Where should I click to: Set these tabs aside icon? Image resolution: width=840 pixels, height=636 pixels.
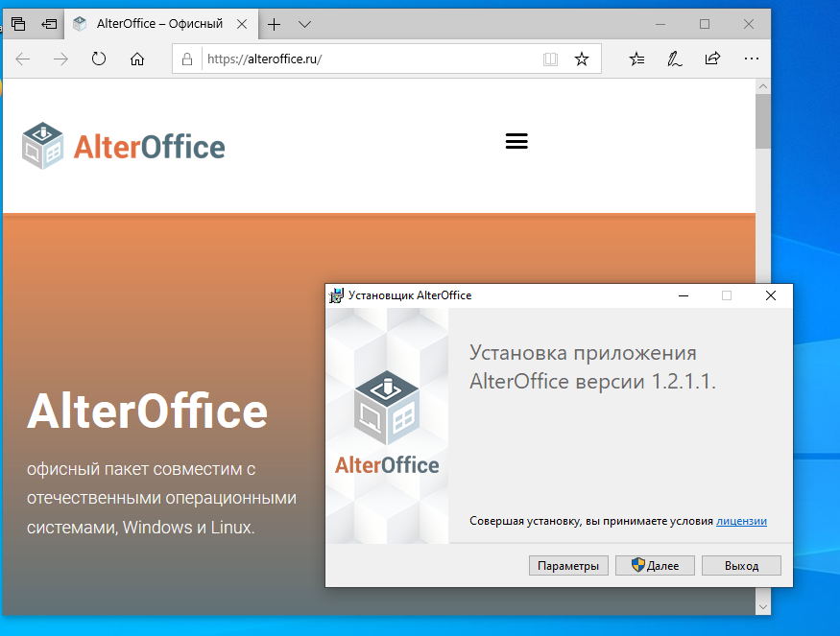[x=49, y=24]
